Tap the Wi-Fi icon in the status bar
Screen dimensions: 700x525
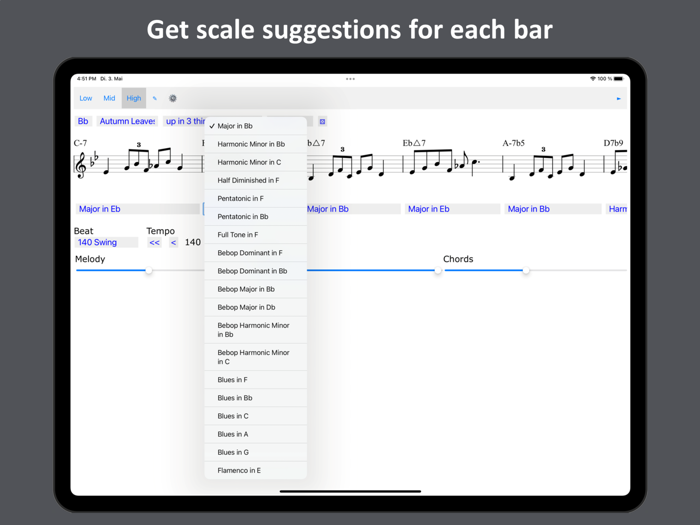point(593,79)
